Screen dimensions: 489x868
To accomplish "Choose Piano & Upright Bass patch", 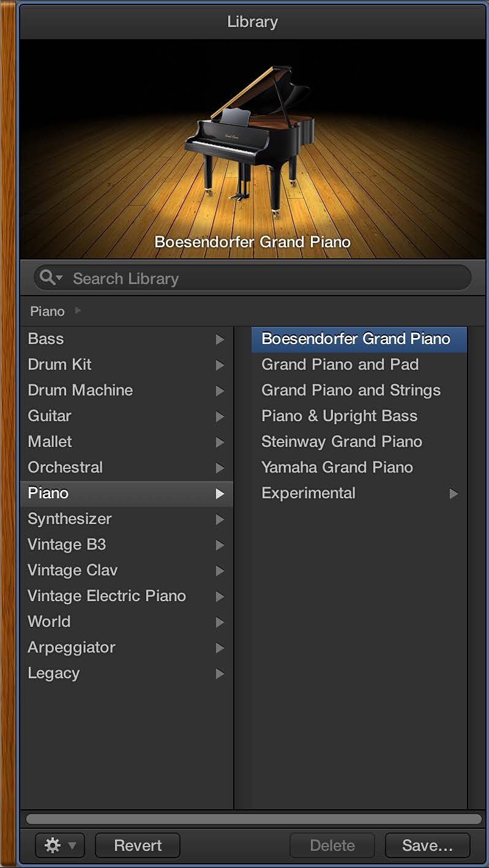I will click(359, 416).
